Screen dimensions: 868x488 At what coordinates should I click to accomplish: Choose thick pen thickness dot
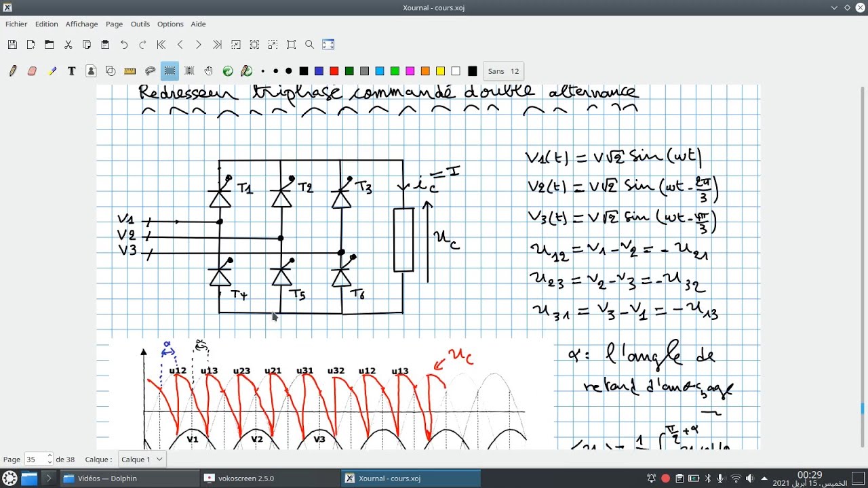(289, 71)
